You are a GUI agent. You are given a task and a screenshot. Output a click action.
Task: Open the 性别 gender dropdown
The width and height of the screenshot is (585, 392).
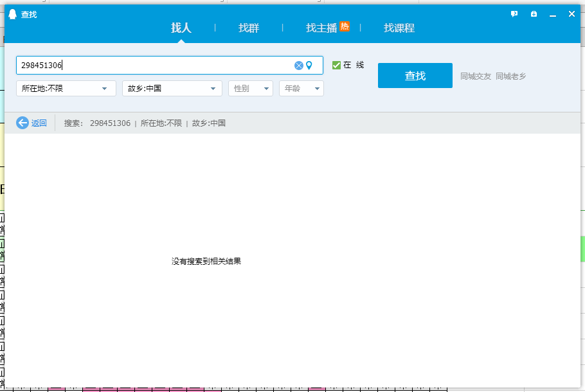[251, 89]
